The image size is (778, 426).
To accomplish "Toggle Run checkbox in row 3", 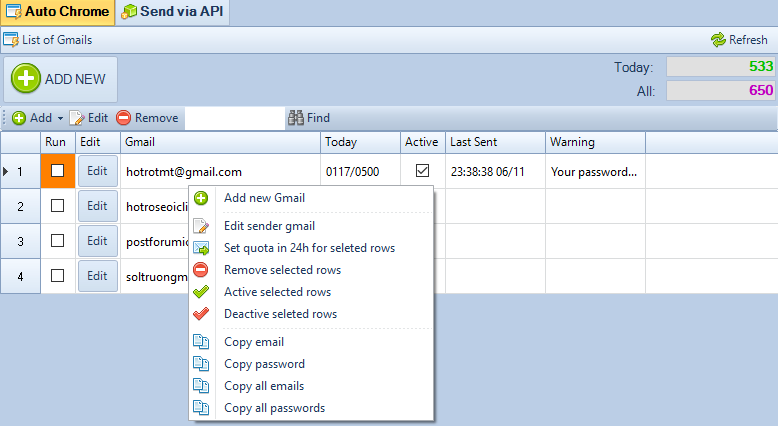I will coord(58,241).
